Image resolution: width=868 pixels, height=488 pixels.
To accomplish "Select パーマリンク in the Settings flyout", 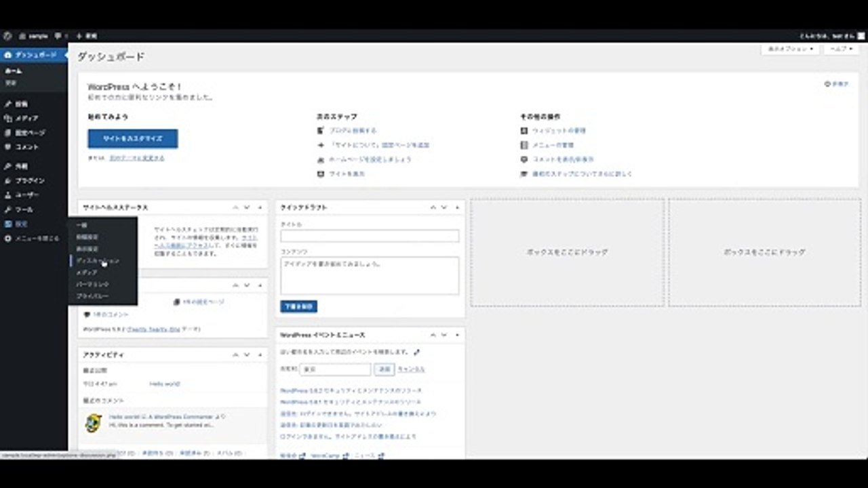I will (x=92, y=285).
